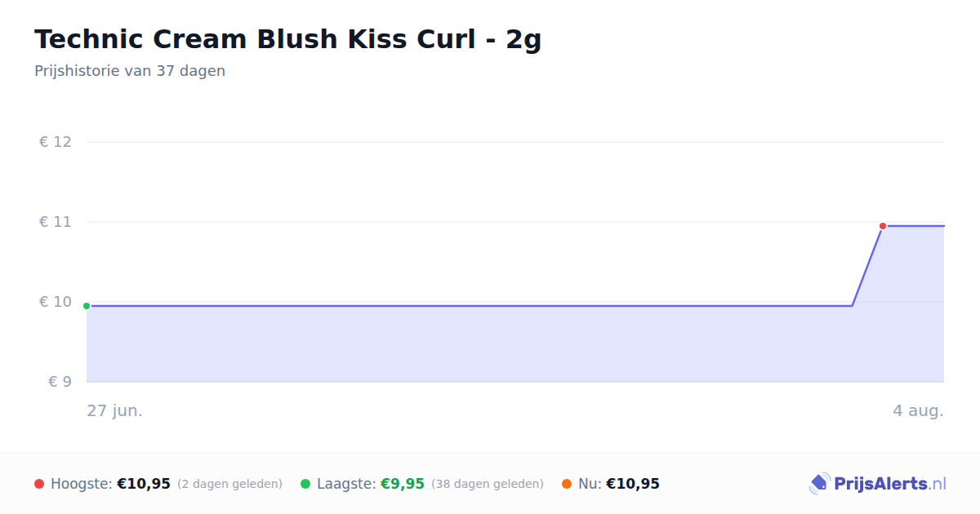Click the Prijshistorie van 37 dagen subtitle
Screen dimensions: 980x514
coord(130,71)
